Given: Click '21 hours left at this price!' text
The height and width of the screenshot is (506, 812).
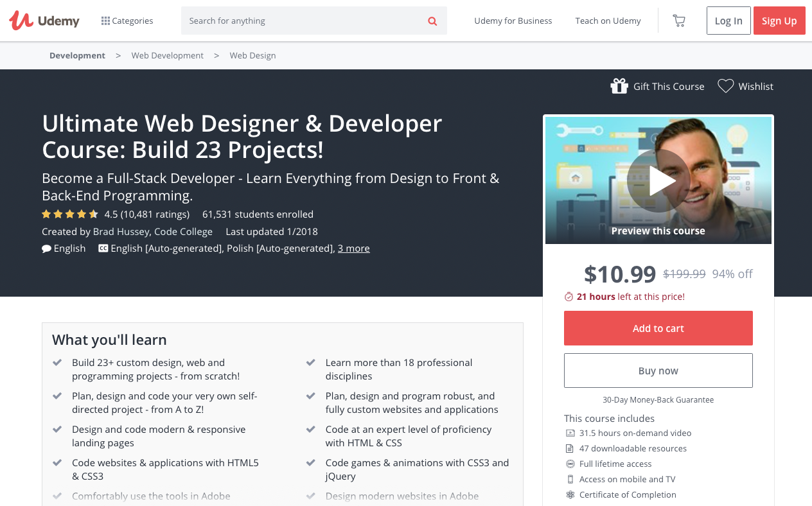Looking at the screenshot, I should pos(631,297).
